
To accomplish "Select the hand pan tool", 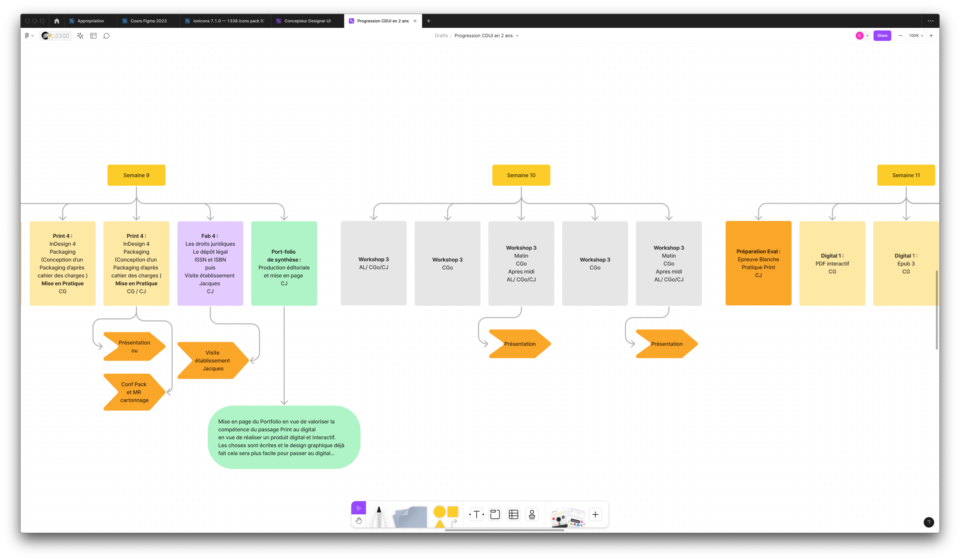I will point(358,520).
